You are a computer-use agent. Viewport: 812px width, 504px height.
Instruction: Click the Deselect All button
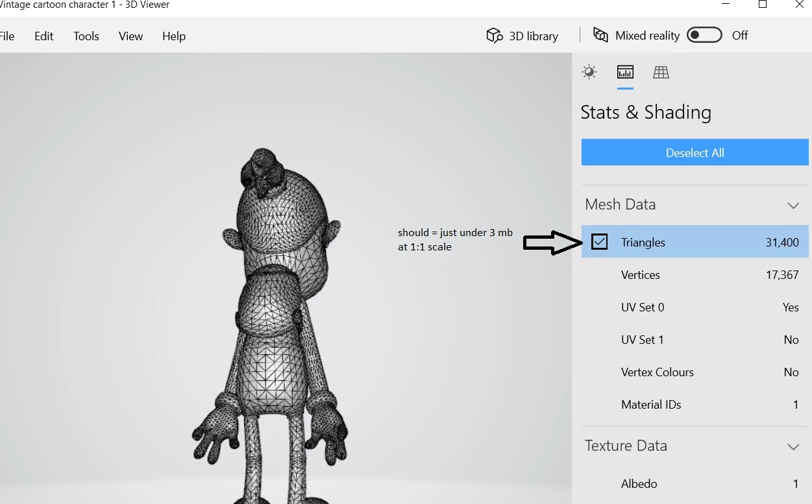pyautogui.click(x=695, y=152)
